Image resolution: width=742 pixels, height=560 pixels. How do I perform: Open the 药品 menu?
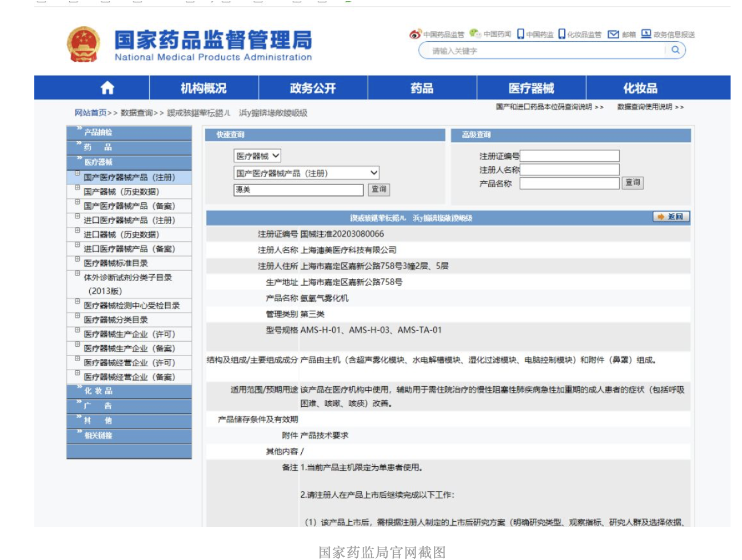[422, 88]
